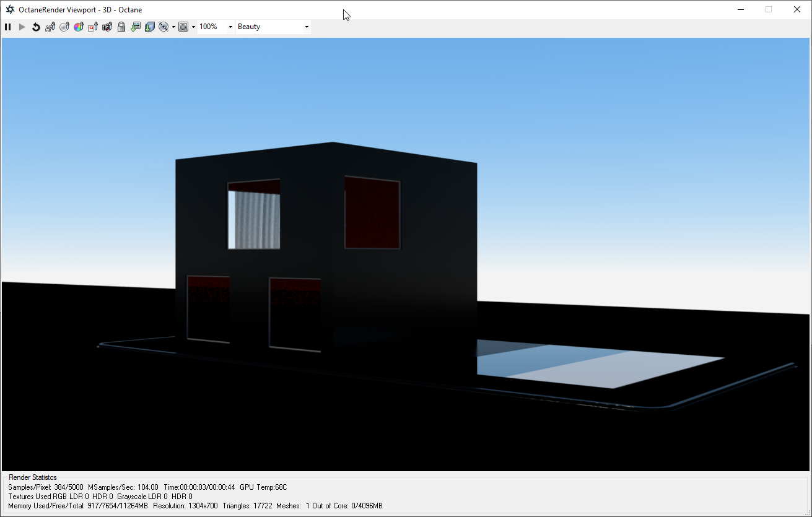Click the Textures Used RGB LDR 0 text
Image resolution: width=812 pixels, height=517 pixels.
49,497
